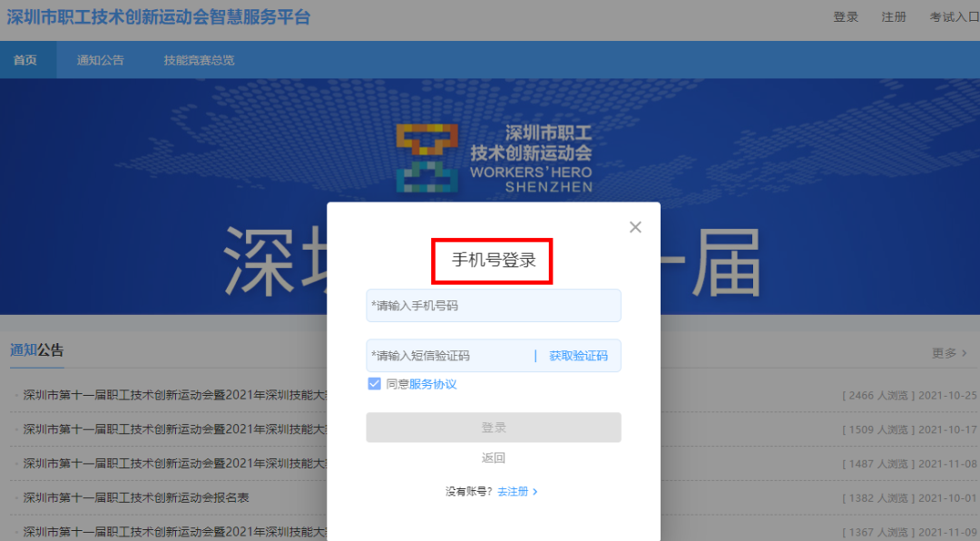Viewport: 980px width, 541px height.
Task: Click 去注册 to register an account
Action: (513, 492)
